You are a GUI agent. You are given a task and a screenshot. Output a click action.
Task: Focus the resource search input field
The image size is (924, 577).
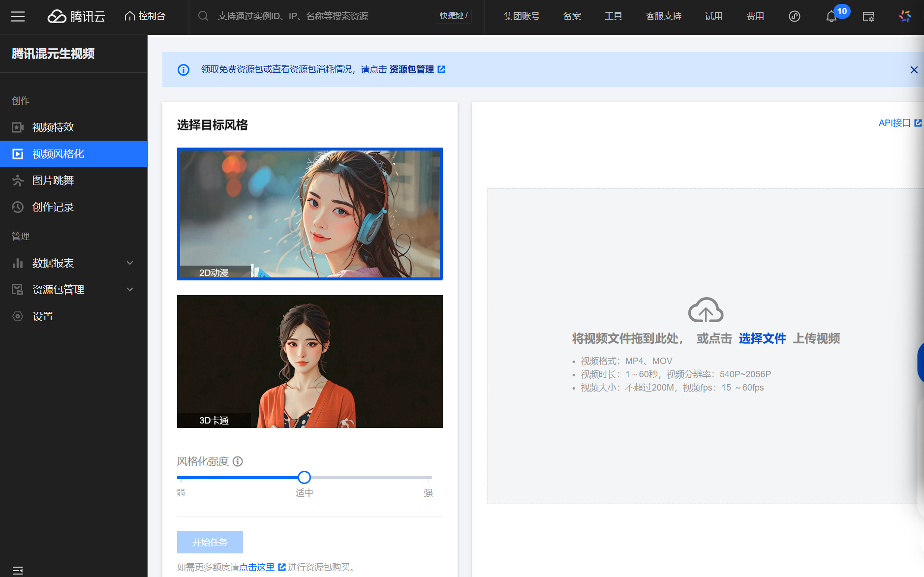tap(325, 16)
